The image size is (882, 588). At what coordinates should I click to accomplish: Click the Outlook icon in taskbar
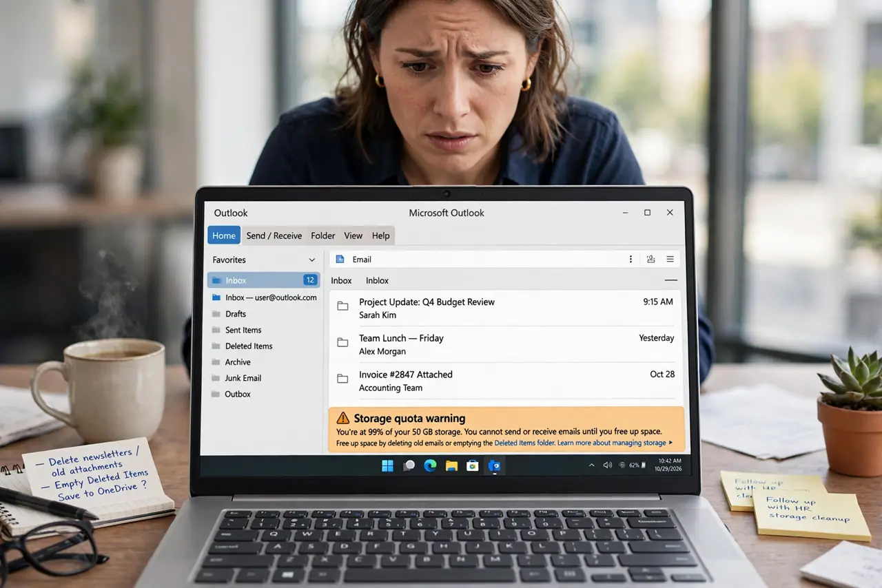pyautogui.click(x=494, y=466)
